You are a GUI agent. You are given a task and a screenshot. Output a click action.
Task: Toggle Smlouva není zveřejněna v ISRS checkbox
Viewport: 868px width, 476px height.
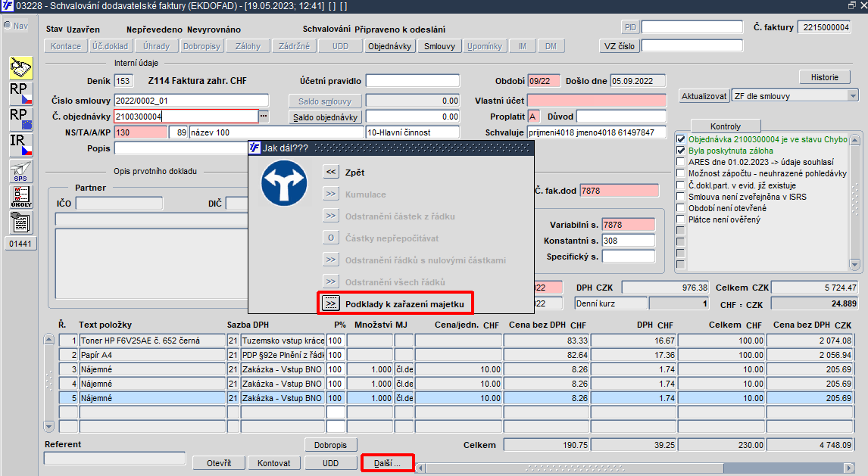[x=681, y=196]
